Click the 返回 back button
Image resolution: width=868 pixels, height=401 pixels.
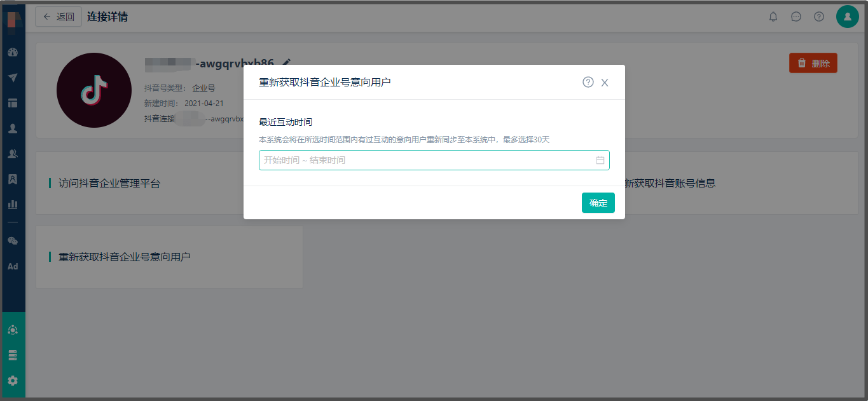(59, 17)
